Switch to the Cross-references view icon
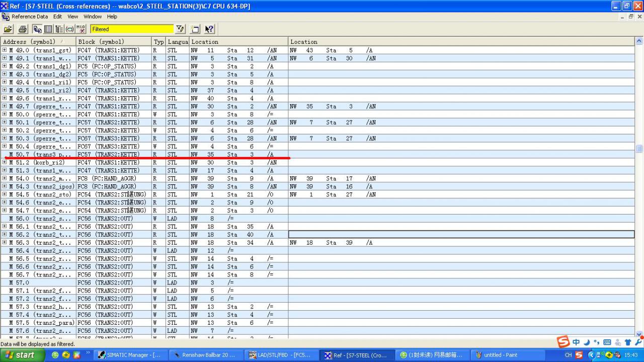This screenshot has height=362, width=644. (x=37, y=29)
